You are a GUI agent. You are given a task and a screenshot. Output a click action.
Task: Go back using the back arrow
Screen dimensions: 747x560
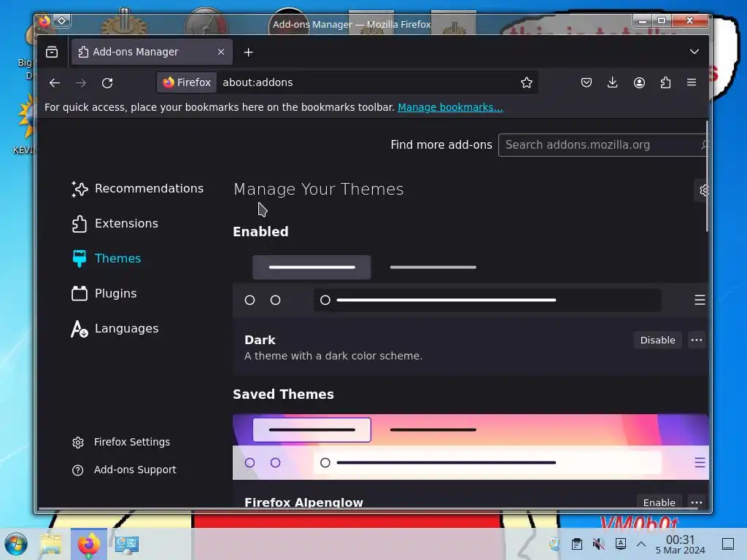(54, 83)
